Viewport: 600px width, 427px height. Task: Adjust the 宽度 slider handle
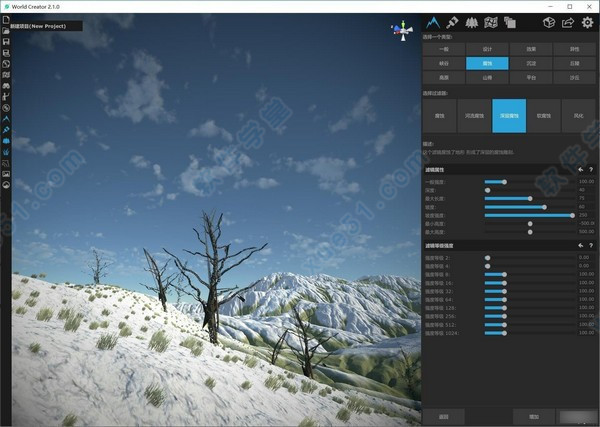click(544, 207)
